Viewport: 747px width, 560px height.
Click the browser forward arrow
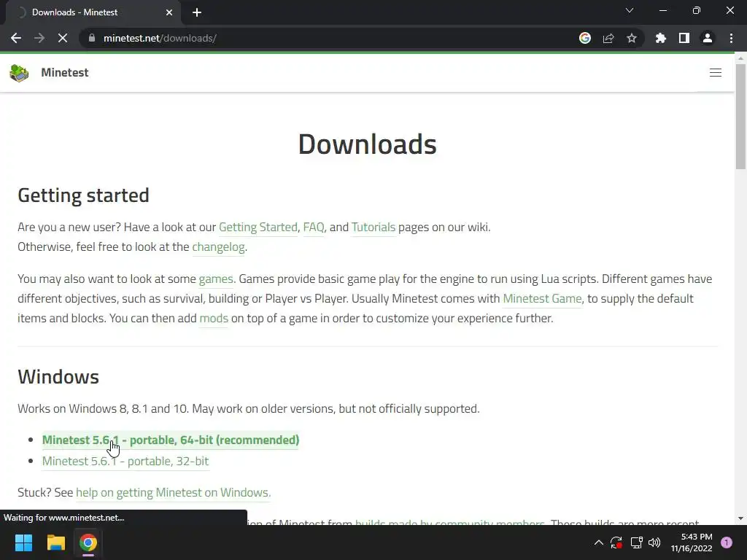pos(39,38)
